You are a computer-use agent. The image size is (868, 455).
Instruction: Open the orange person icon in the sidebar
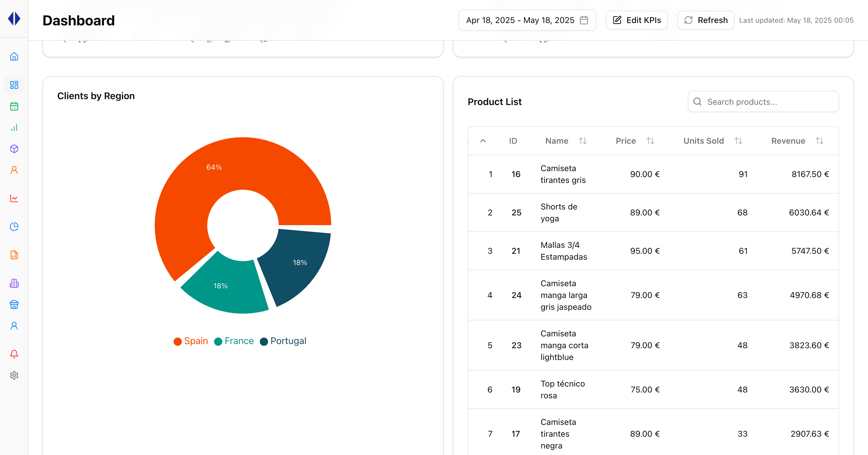click(x=14, y=170)
